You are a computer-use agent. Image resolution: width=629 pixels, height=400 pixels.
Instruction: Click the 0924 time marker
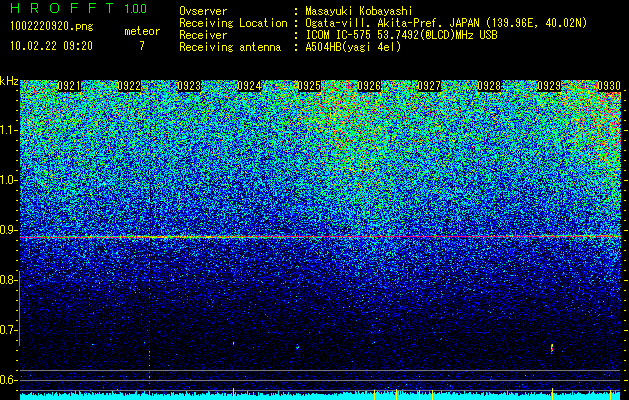click(249, 86)
